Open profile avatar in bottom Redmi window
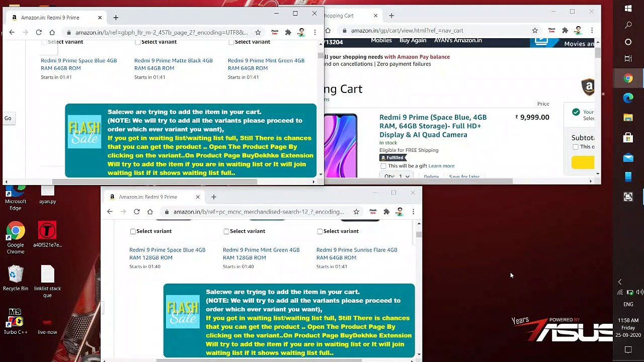Viewport: 644px width, 362px height. 399,212
